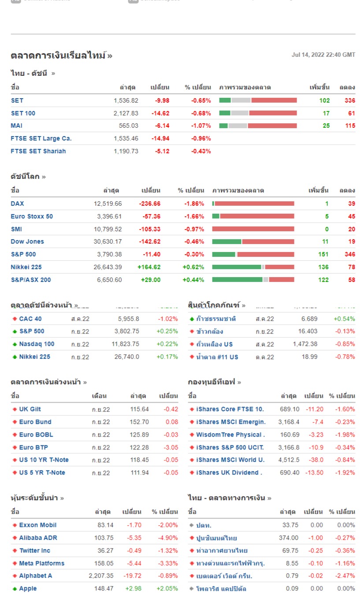Open Euro BOBL link
The width and height of the screenshot is (364, 601).
[x=36, y=434]
